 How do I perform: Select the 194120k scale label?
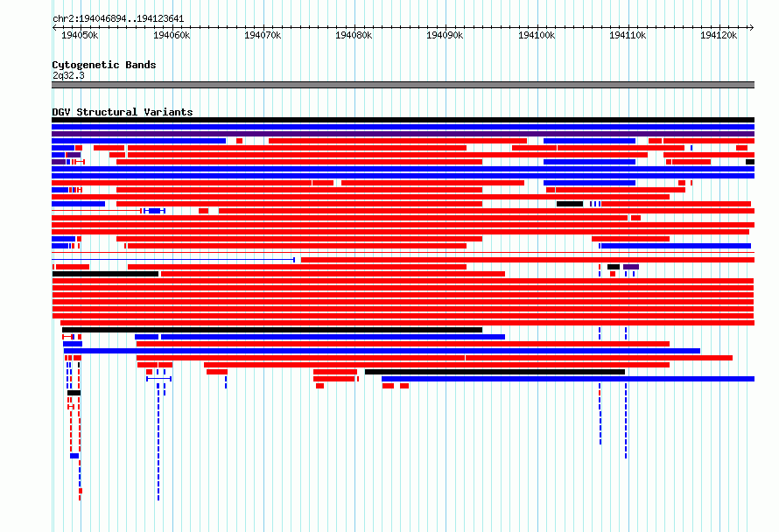coord(719,35)
